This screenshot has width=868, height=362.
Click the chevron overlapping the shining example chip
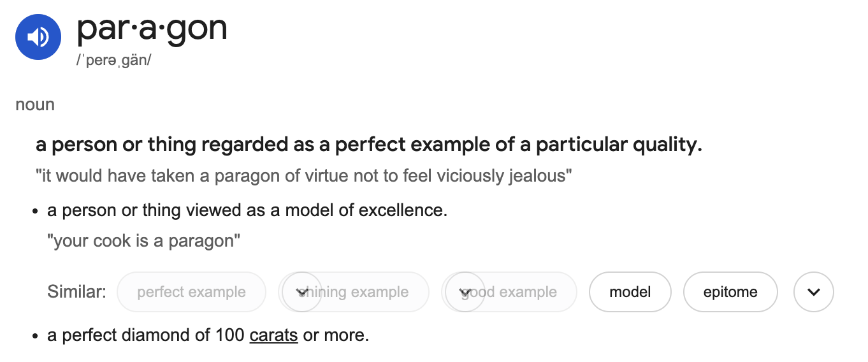(x=301, y=292)
